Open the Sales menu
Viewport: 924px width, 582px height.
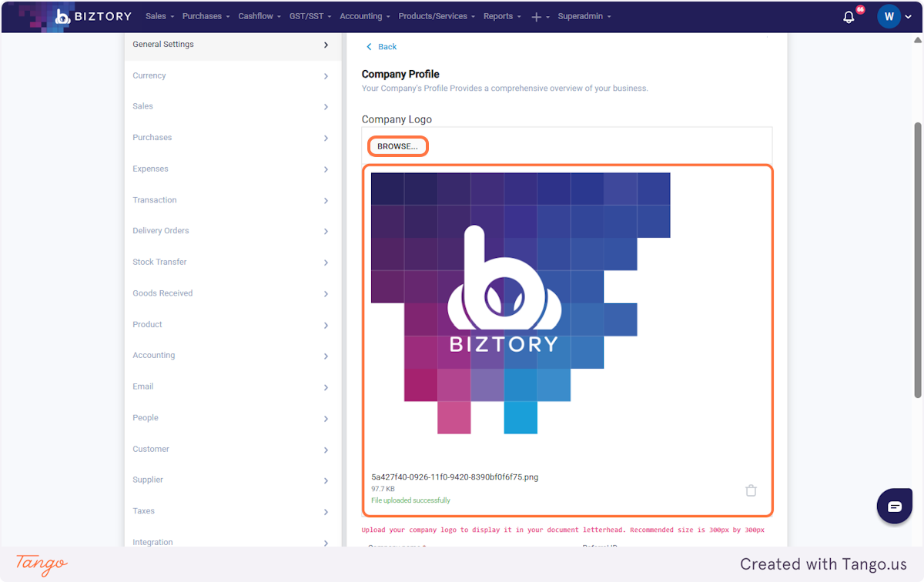[160, 16]
